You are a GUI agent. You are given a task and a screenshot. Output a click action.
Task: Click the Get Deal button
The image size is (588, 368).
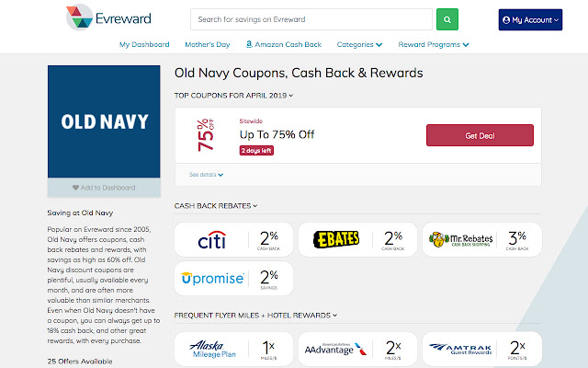coord(480,135)
